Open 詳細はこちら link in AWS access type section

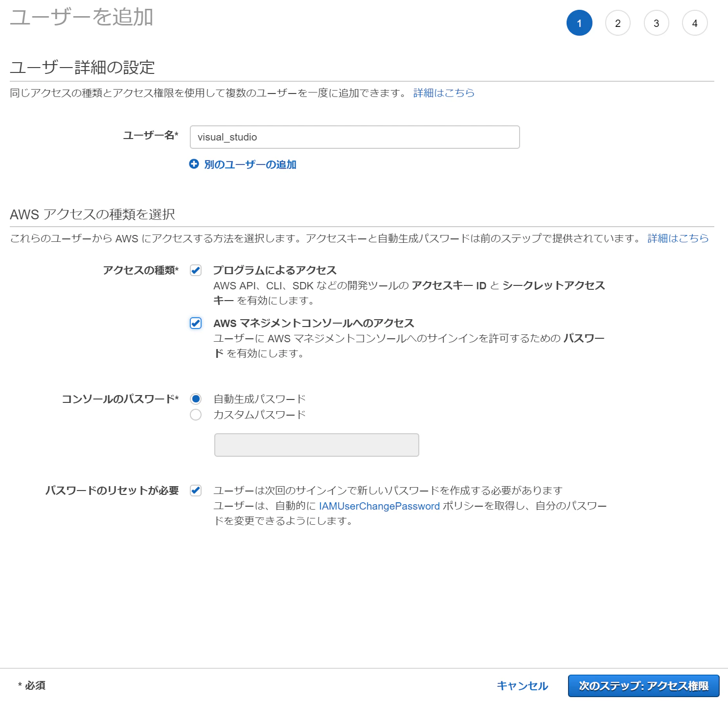point(678,238)
